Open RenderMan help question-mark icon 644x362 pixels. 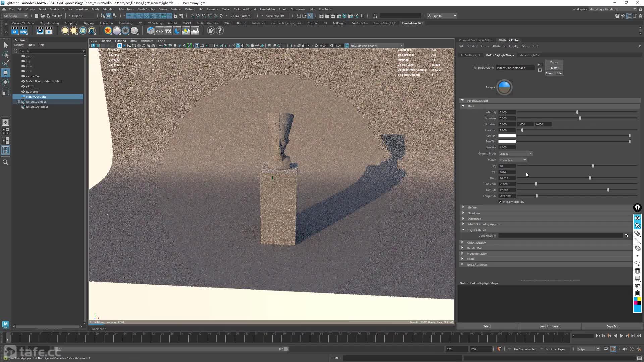point(220,31)
